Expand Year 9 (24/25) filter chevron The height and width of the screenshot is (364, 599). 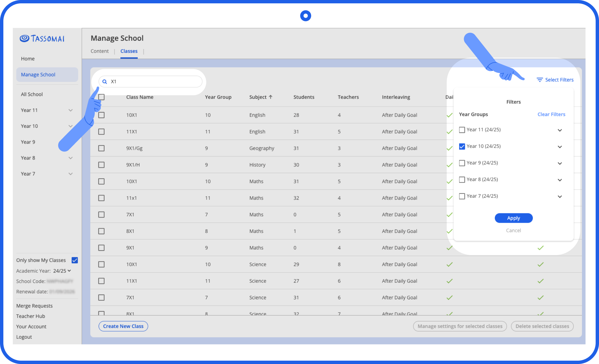pyautogui.click(x=560, y=163)
